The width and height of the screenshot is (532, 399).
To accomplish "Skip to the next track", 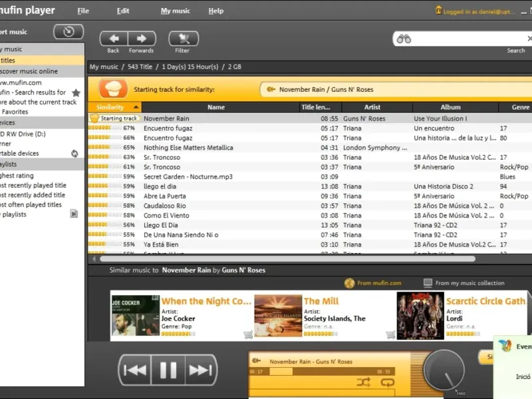I will coord(201,370).
